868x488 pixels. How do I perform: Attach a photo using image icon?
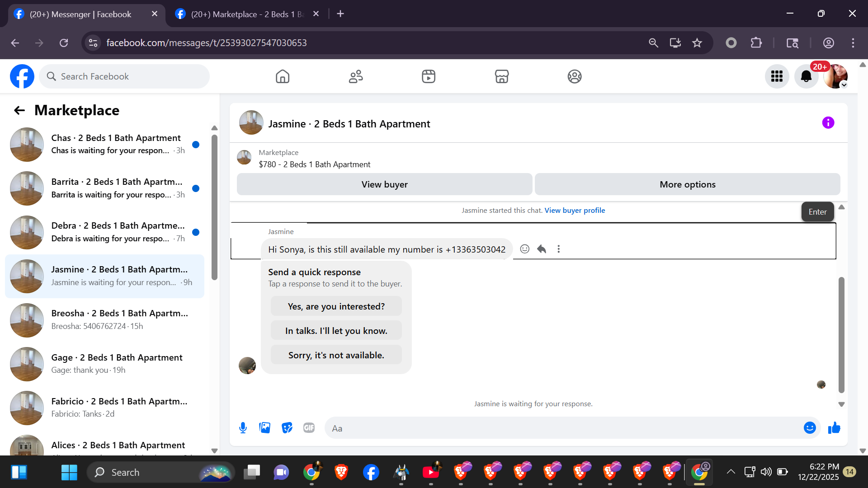click(x=265, y=428)
